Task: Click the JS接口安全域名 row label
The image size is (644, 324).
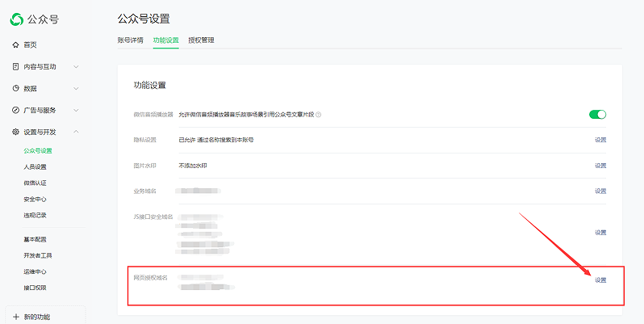Action: (153, 217)
